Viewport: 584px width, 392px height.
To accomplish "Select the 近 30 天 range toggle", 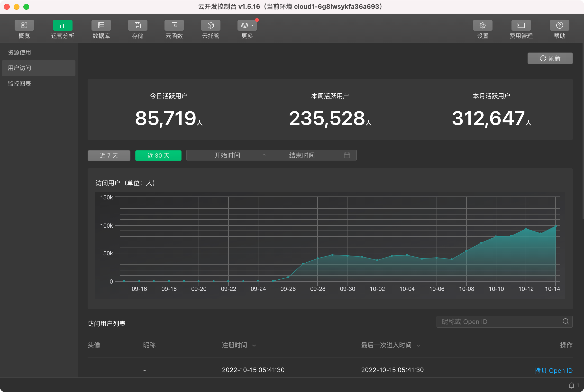I will tap(158, 155).
